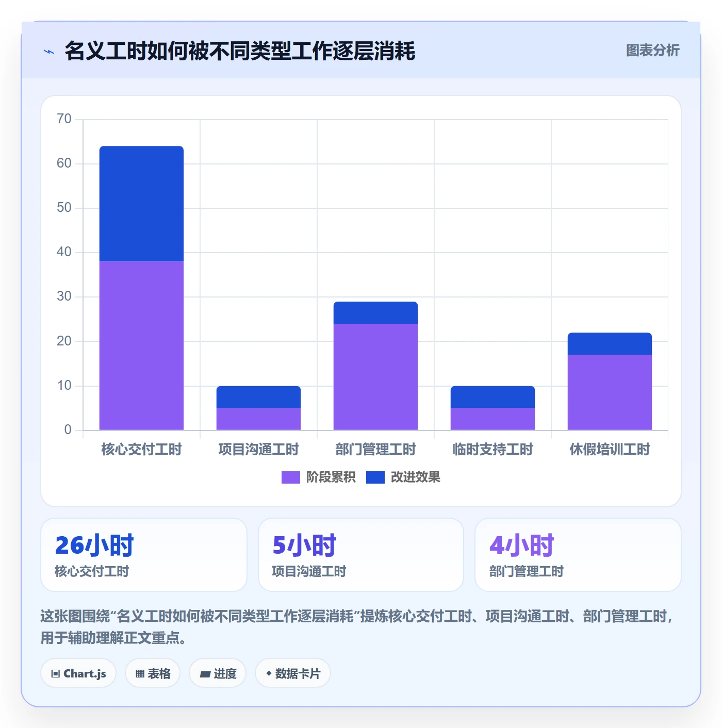Click the diamond icon in 数据卡片 tag

[x=269, y=673]
